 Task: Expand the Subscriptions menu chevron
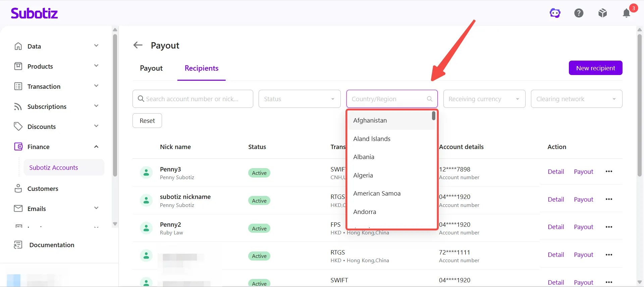(96, 106)
